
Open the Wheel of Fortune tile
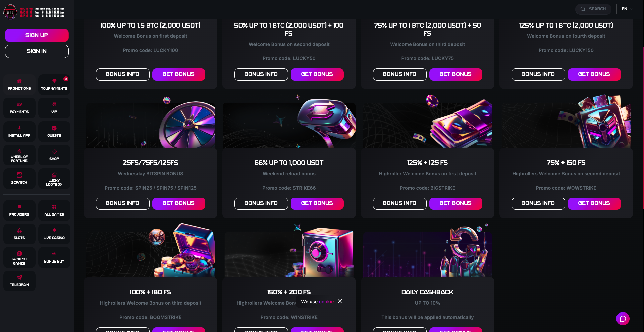pyautogui.click(x=19, y=155)
